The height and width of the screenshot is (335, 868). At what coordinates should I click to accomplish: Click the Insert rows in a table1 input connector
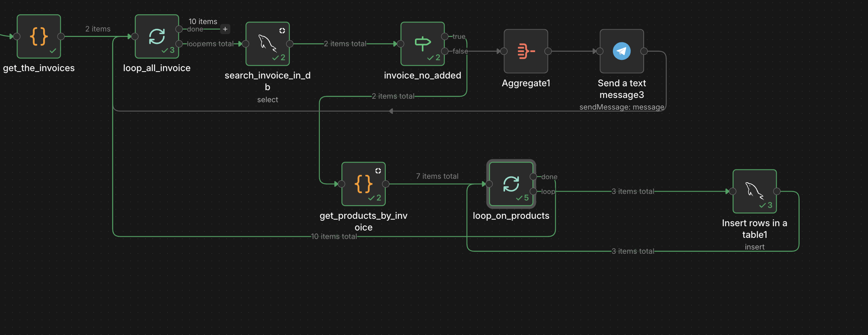[x=733, y=191]
